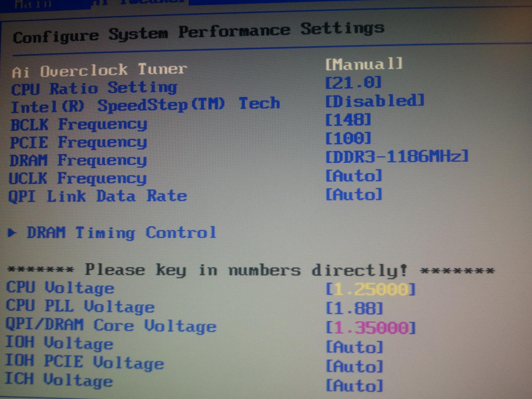Click the yellow CPU Voltage 1.25000 field

click(371, 289)
